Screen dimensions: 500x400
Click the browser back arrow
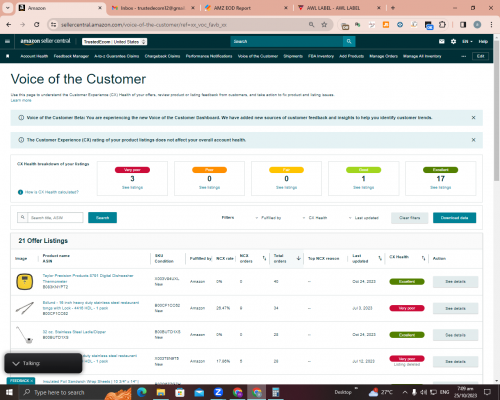point(9,25)
